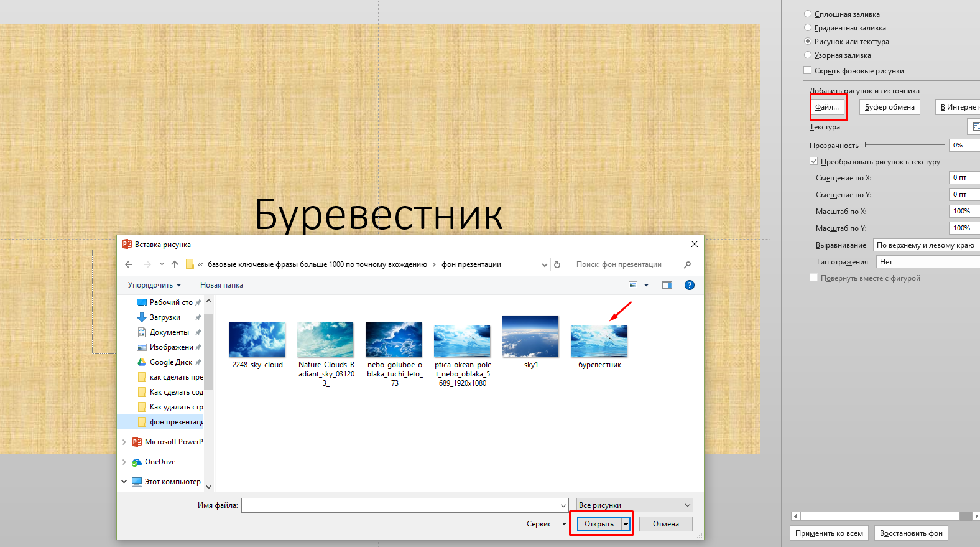The width and height of the screenshot is (980, 547).
Task: Click the Отмена button
Action: (665, 524)
